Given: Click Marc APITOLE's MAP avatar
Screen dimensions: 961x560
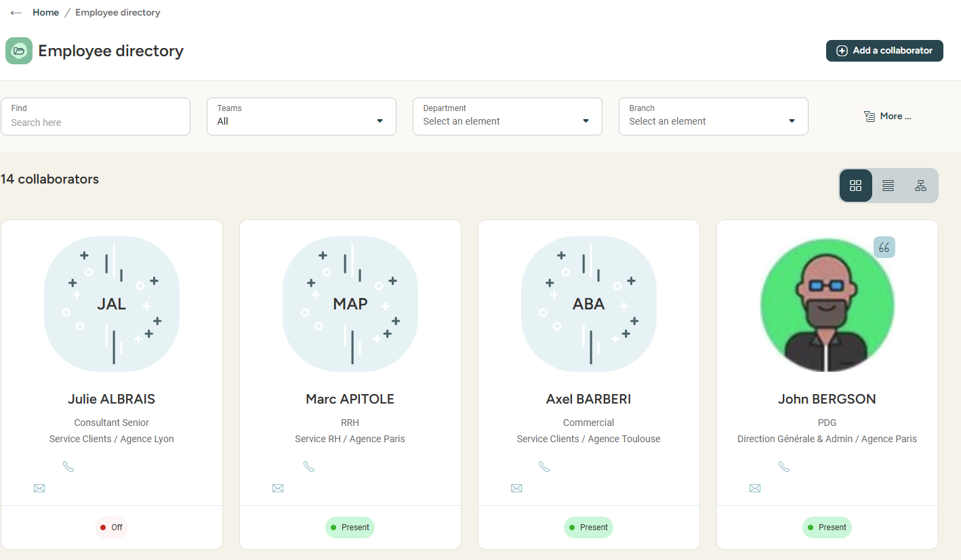Looking at the screenshot, I should [x=350, y=304].
